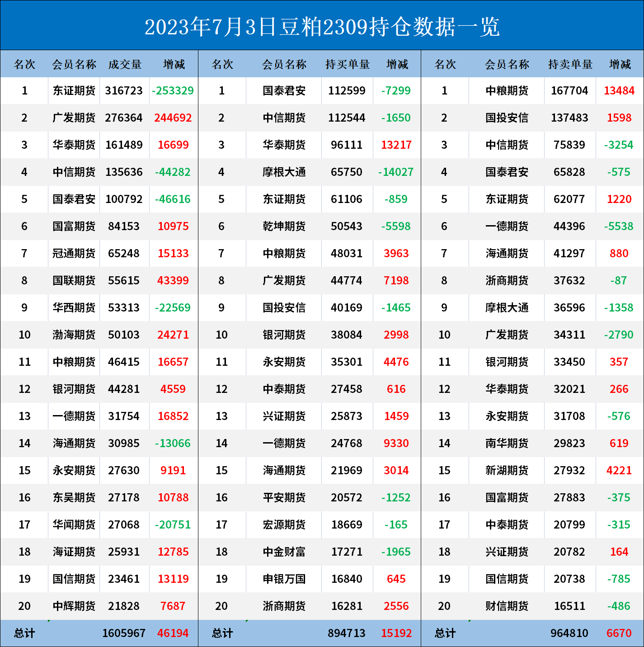Select long position value 40169

[347, 308]
